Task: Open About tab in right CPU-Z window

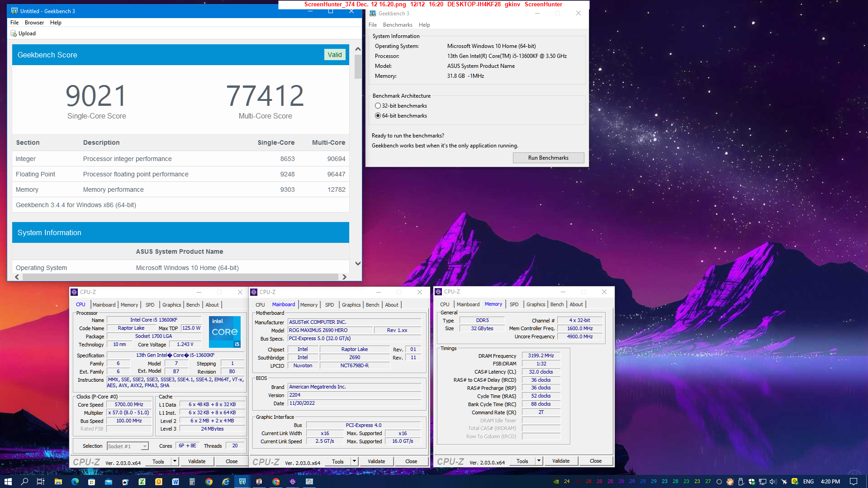Action: [x=576, y=304]
